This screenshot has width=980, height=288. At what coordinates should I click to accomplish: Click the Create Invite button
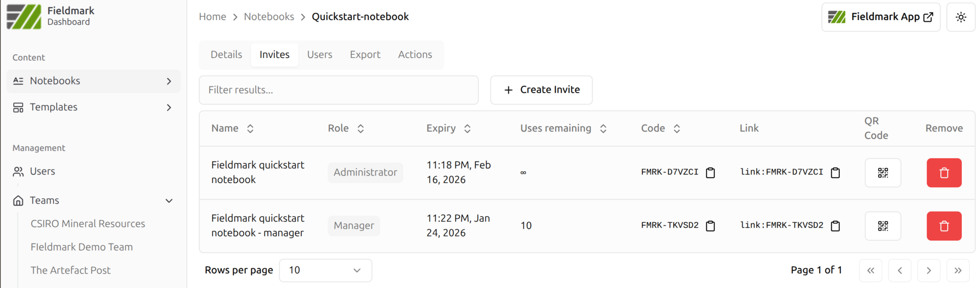tap(541, 90)
